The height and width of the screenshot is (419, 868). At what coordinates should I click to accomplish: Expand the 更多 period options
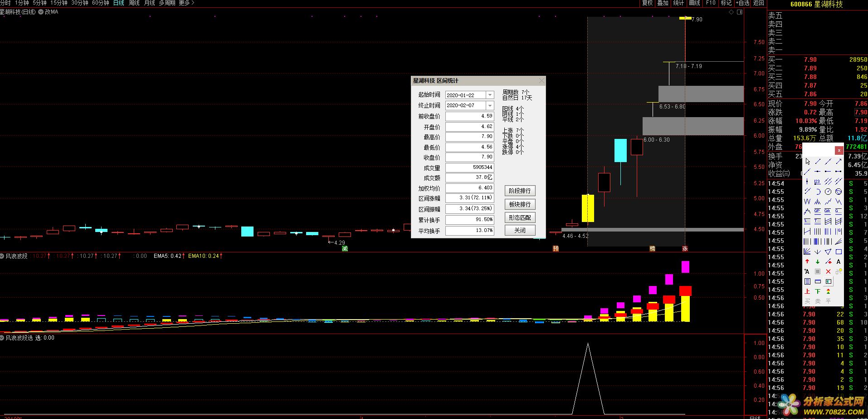tap(186, 3)
